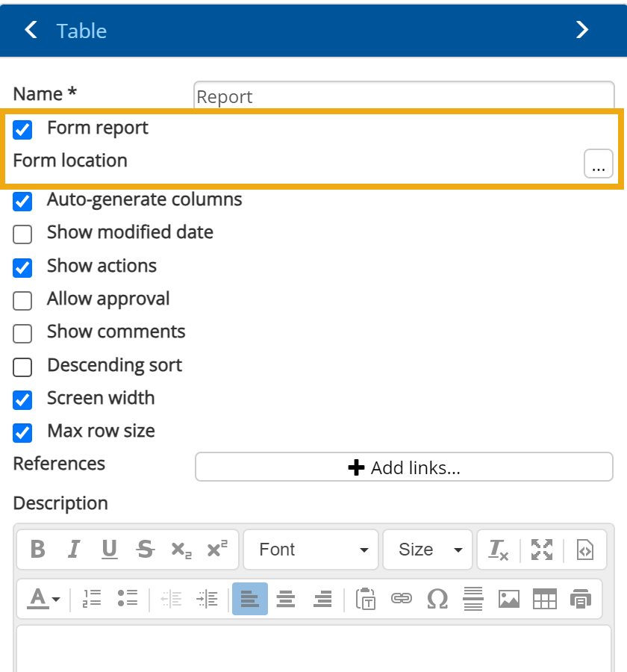The width and height of the screenshot is (627, 672).
Task: Open the Font dropdown
Action: tap(311, 549)
